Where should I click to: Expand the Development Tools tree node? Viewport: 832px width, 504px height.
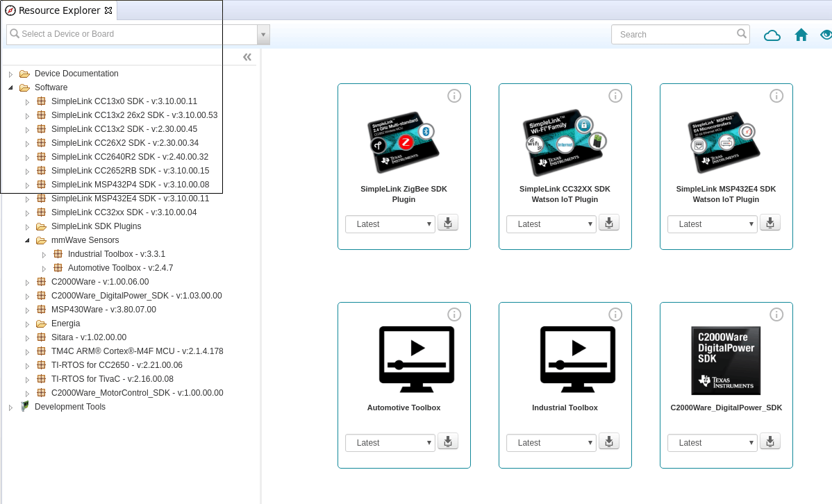10,408
